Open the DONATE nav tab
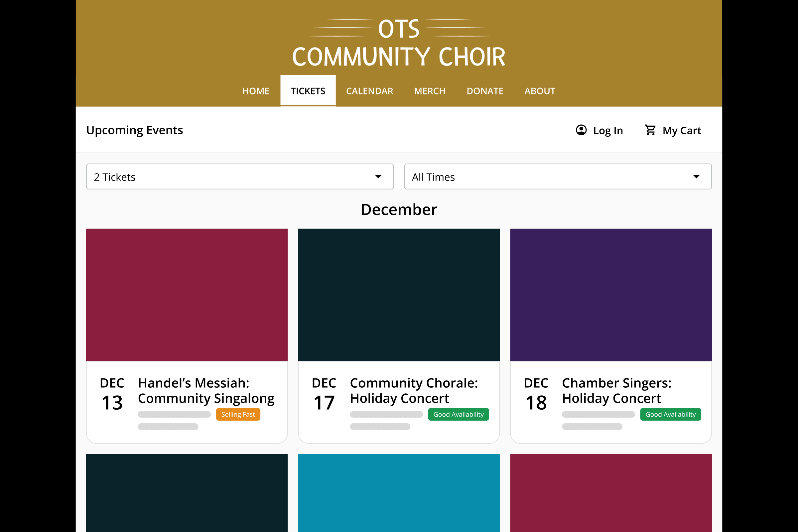The height and width of the screenshot is (532, 798). tap(485, 91)
